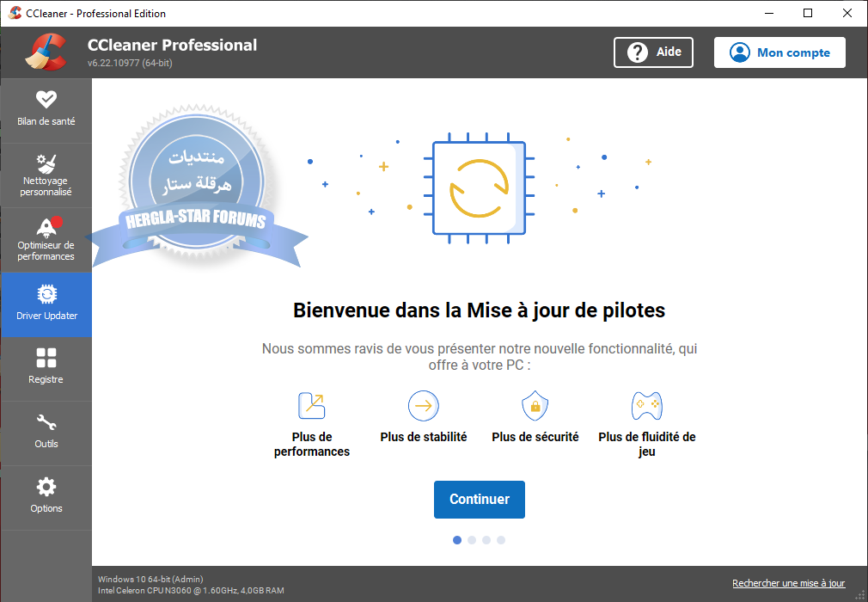Click the Plus de performances icon
The width and height of the screenshot is (868, 602).
312,405
